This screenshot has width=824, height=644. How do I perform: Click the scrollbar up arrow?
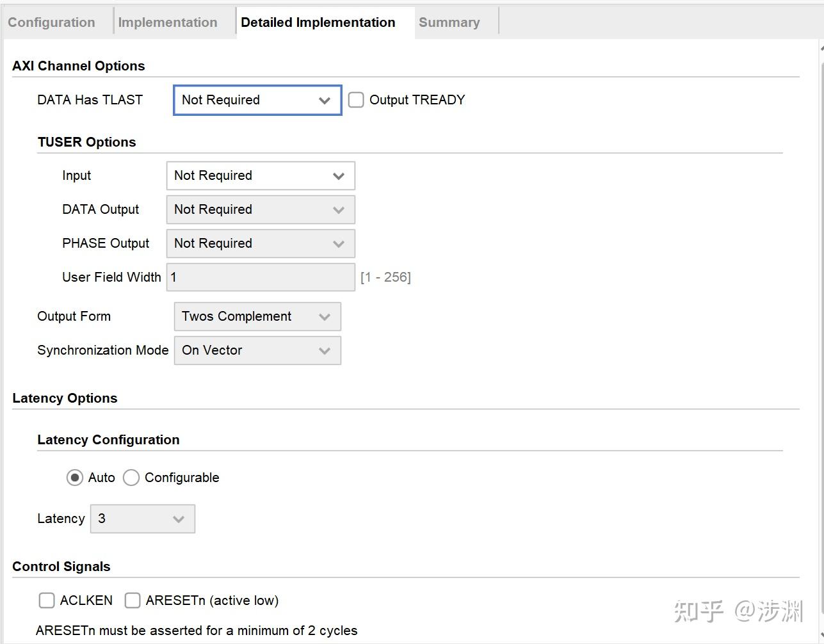(x=821, y=48)
